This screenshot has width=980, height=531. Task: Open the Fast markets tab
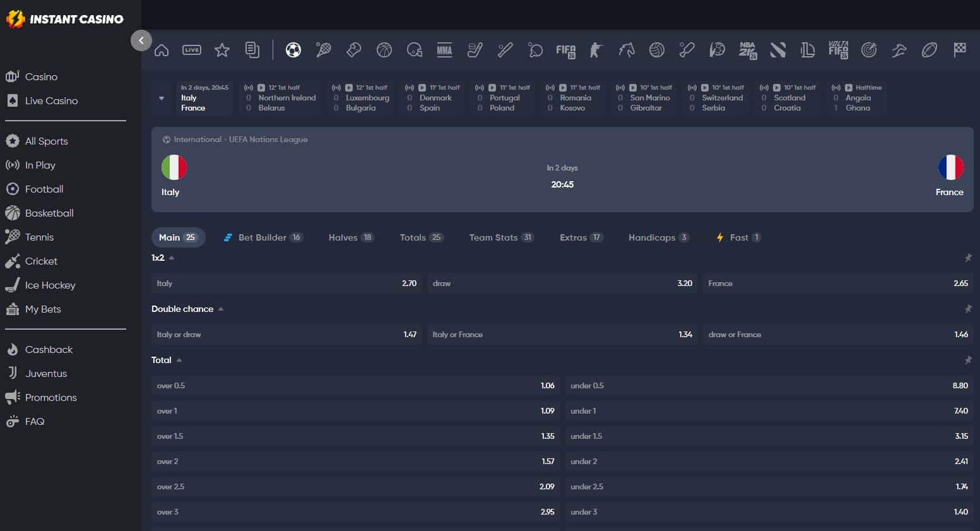tap(738, 237)
